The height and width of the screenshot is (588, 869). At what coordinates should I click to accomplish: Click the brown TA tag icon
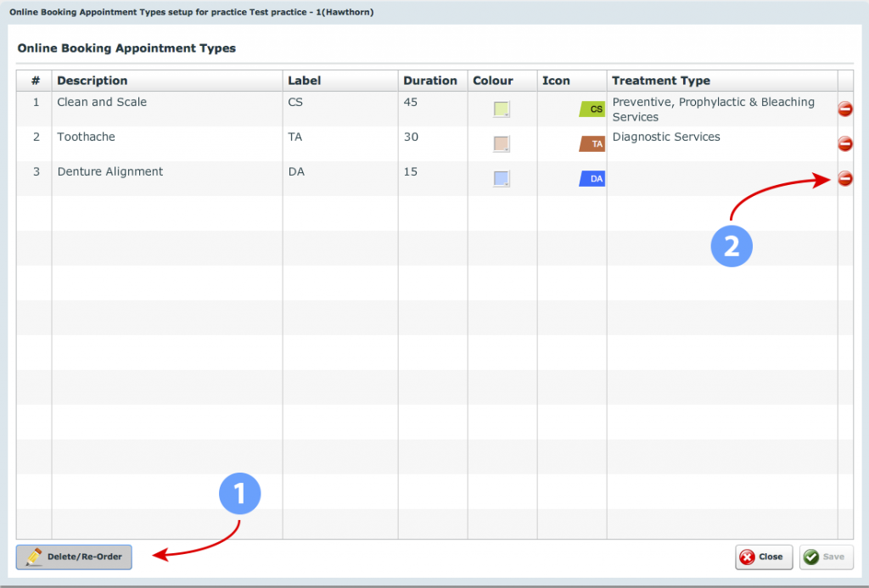point(591,144)
